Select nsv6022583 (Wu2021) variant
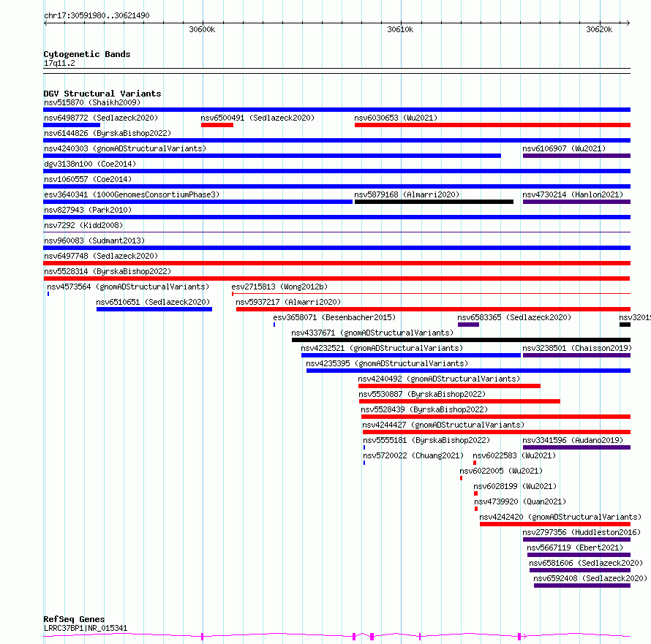651x644 pixels. tap(475, 463)
